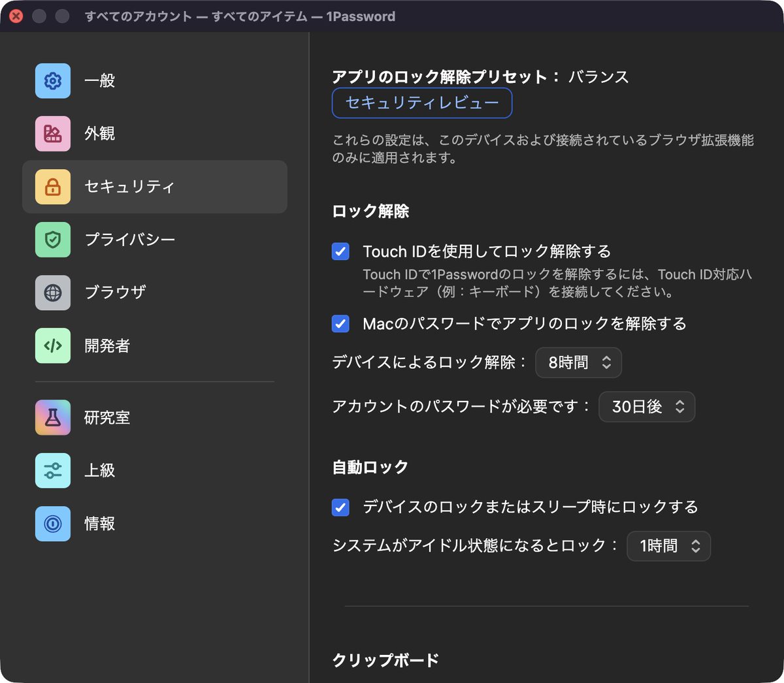The image size is (784, 683).
Task: Click the セキュリティレビュー button
Action: pos(422,103)
